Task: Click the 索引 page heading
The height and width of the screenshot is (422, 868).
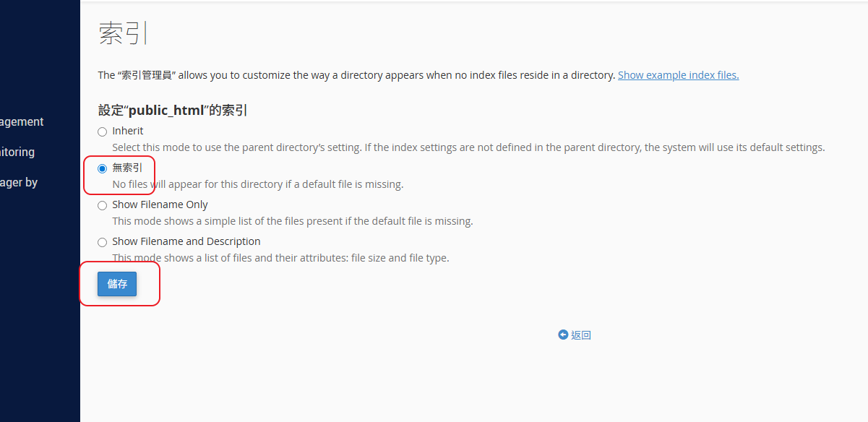Action: [x=120, y=33]
